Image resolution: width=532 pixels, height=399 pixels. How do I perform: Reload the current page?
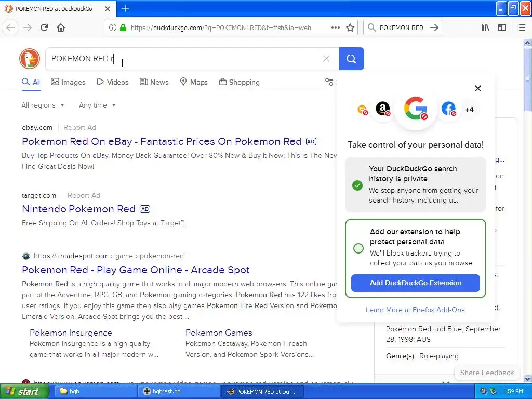coord(45,28)
